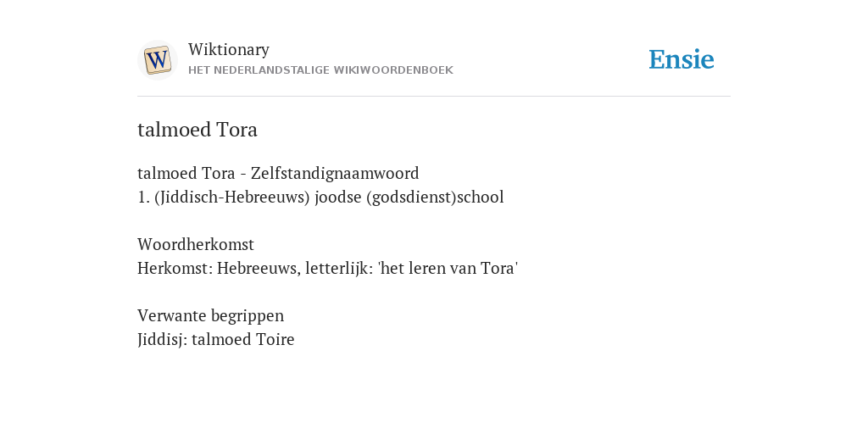The image size is (868, 434).
Task: Click the 'Woordherkomst' section label
Action: (x=196, y=244)
